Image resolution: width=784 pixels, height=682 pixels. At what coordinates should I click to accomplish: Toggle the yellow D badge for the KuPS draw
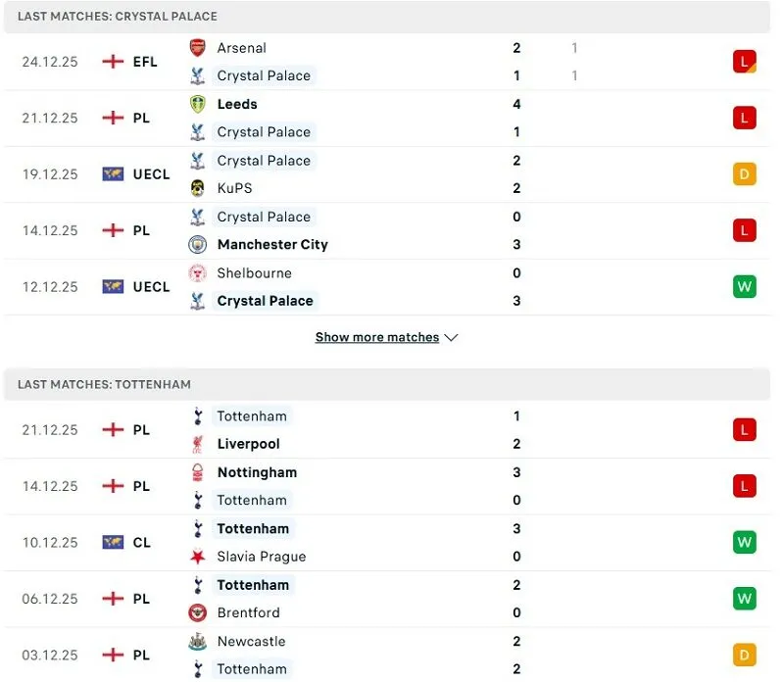[745, 173]
